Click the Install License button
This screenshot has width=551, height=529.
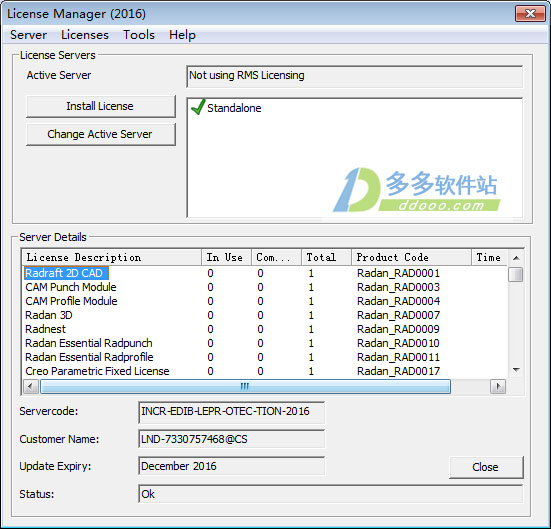pos(101,106)
